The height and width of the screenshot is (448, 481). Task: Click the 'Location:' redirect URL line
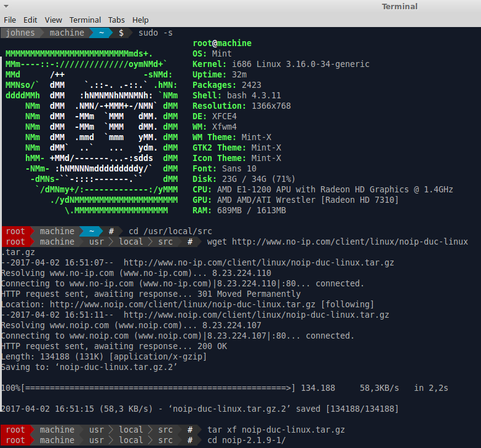(x=188, y=304)
